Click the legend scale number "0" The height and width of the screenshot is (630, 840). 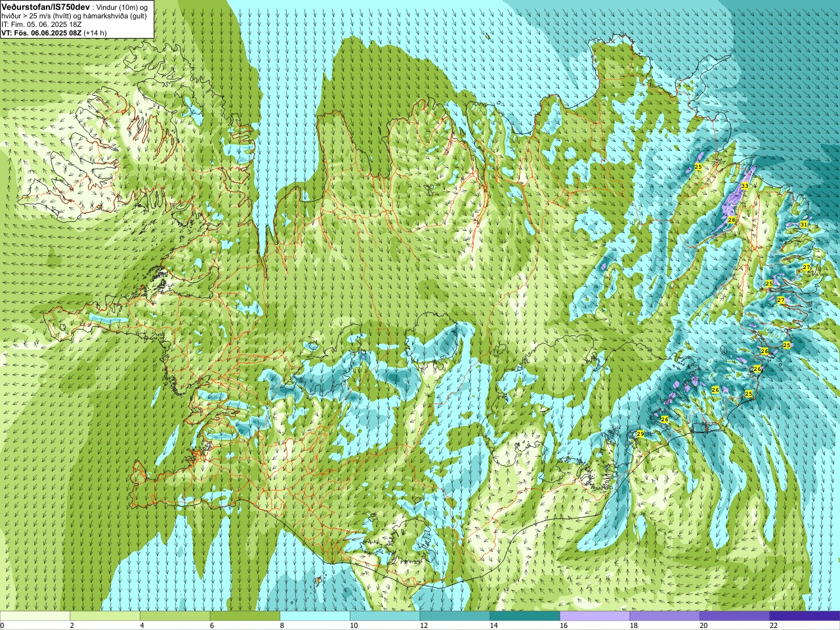tap(2, 625)
